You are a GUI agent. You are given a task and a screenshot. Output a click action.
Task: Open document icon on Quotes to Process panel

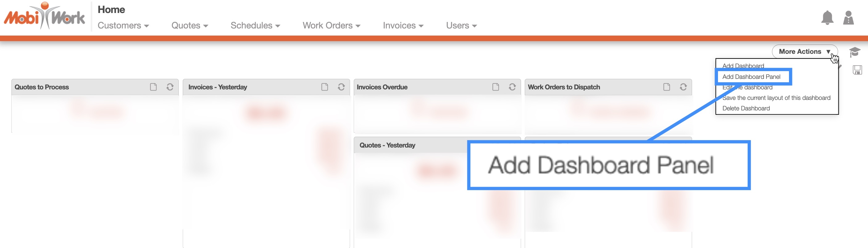153,87
